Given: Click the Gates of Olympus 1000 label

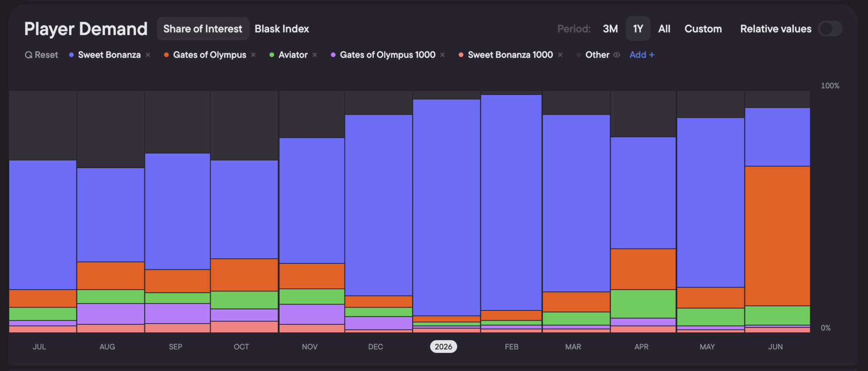Looking at the screenshot, I should (388, 55).
